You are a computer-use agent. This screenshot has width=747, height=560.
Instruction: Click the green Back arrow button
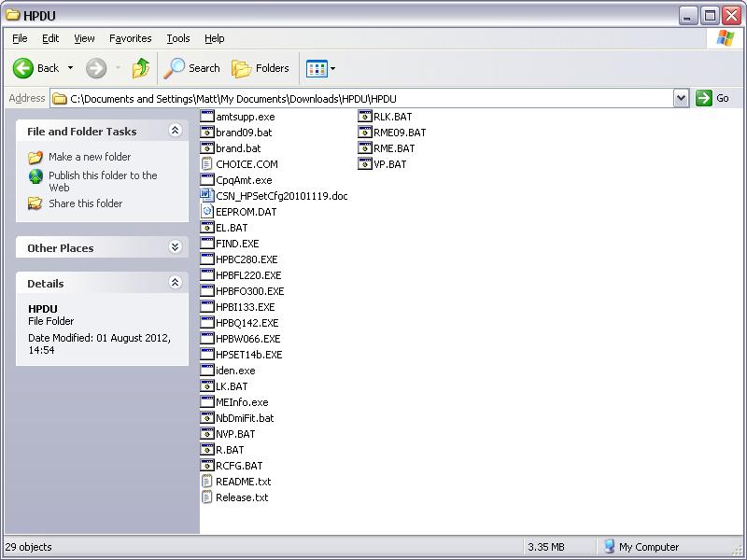click(22, 68)
